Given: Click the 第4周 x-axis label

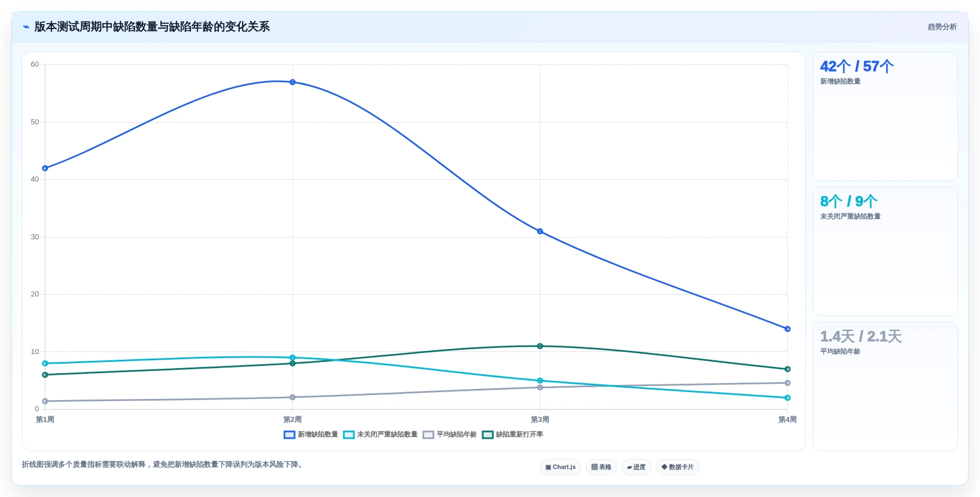Looking at the screenshot, I should click(787, 420).
